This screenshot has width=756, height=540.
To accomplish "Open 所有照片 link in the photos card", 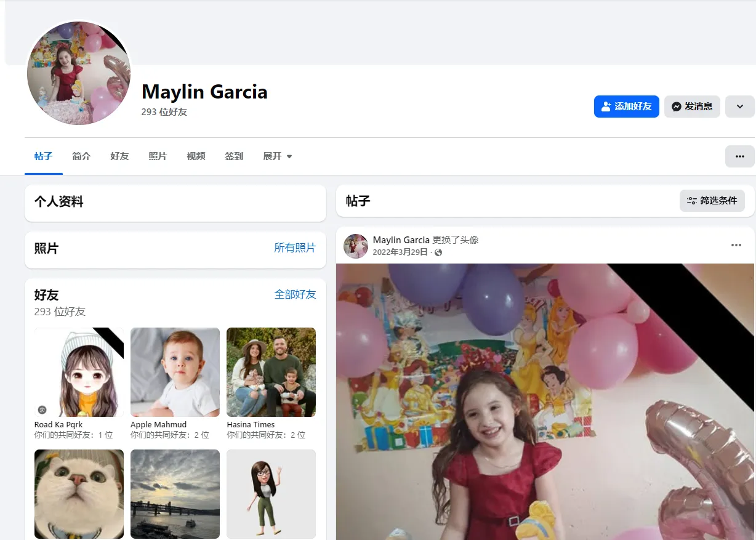I will coord(295,249).
